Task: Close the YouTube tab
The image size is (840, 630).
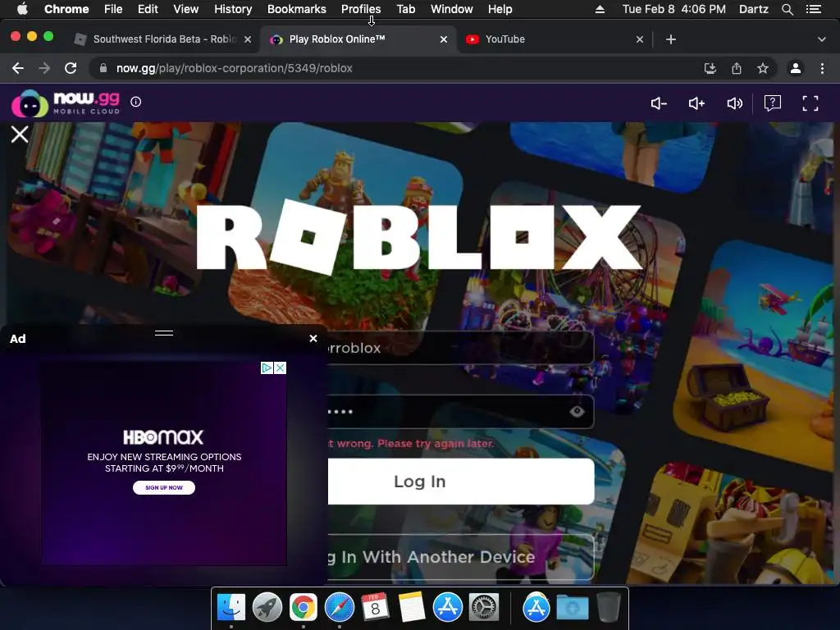Action: 640,39
